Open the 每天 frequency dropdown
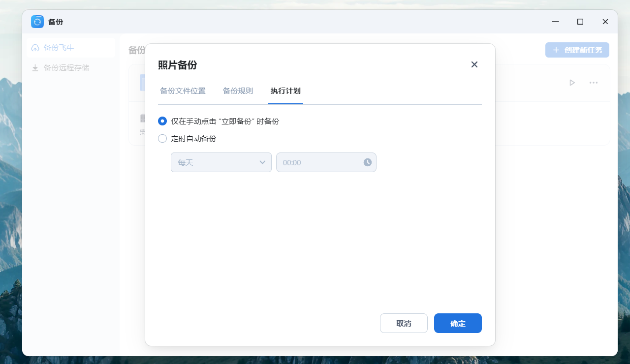The height and width of the screenshot is (364, 630). (x=221, y=162)
